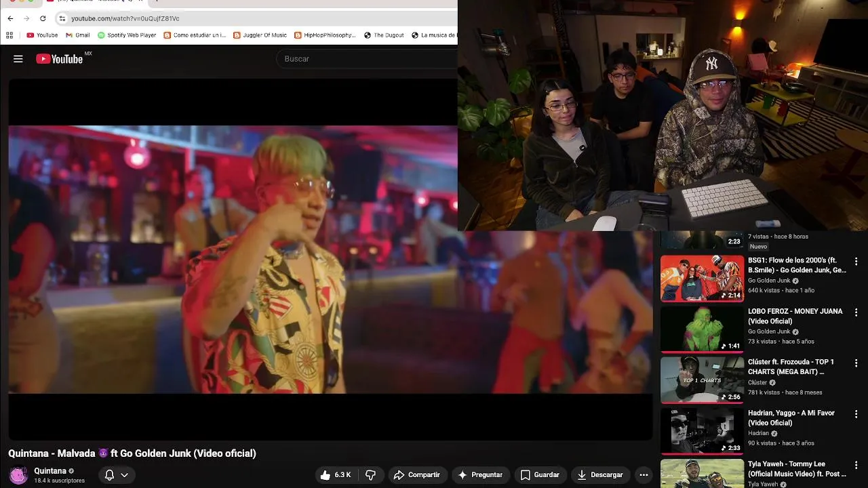The width and height of the screenshot is (868, 488).
Task: Click the Compartir share button
Action: pos(416,475)
